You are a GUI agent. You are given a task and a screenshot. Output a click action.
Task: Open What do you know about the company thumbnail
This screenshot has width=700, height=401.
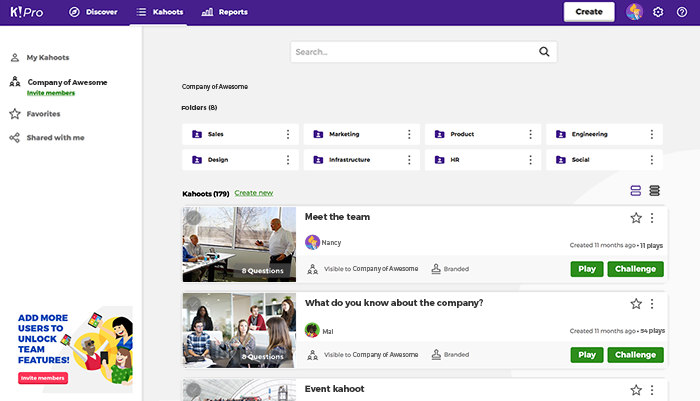(239, 330)
